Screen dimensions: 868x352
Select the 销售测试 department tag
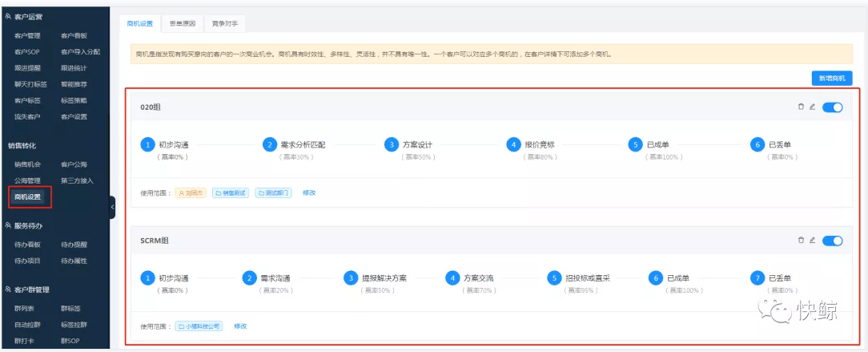(x=229, y=193)
